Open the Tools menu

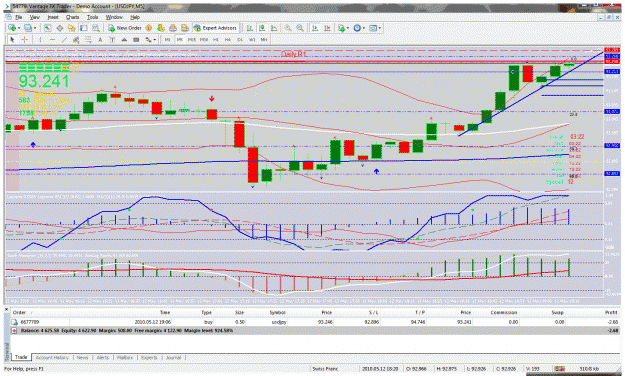(92, 17)
